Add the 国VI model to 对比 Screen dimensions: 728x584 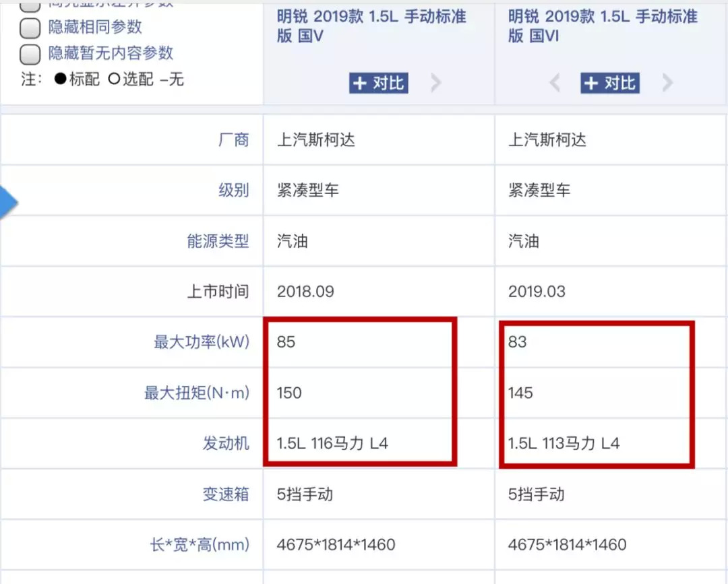coord(610,83)
